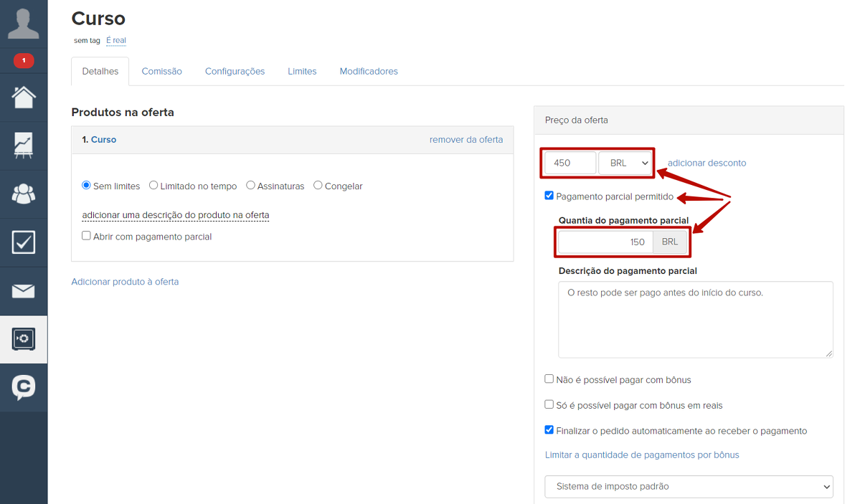Go to the home icon in sidebar

[x=24, y=97]
